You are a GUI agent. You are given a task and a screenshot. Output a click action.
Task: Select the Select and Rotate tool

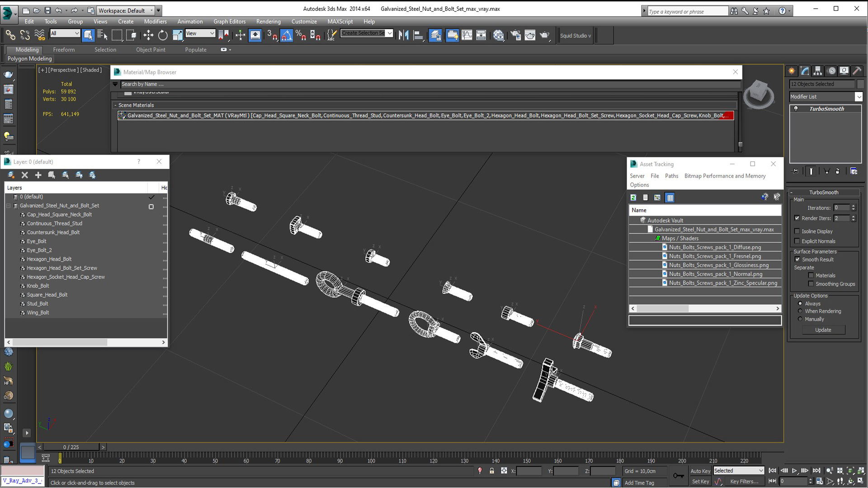(163, 35)
